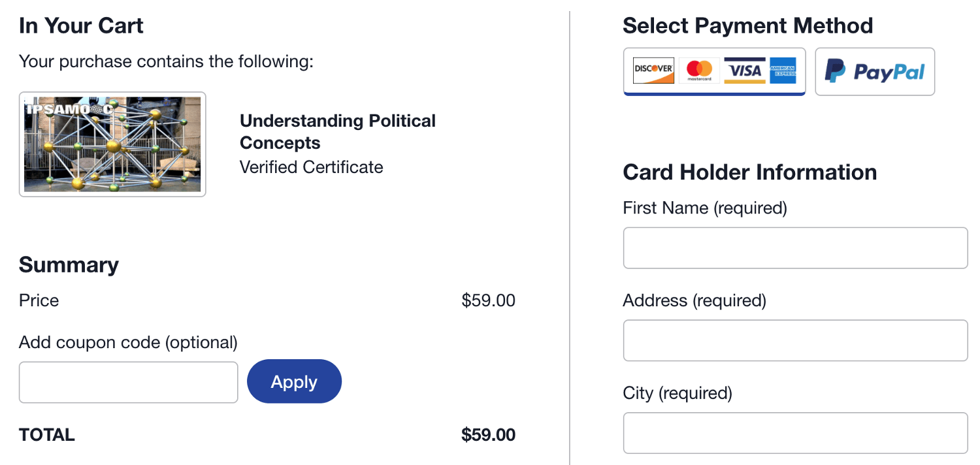Select the Visa card icon

click(x=745, y=71)
